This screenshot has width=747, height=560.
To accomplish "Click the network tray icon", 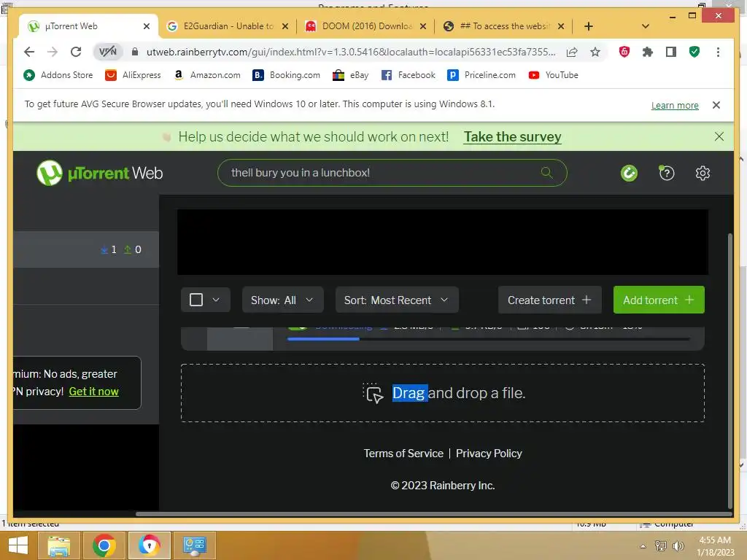I will [x=661, y=545].
